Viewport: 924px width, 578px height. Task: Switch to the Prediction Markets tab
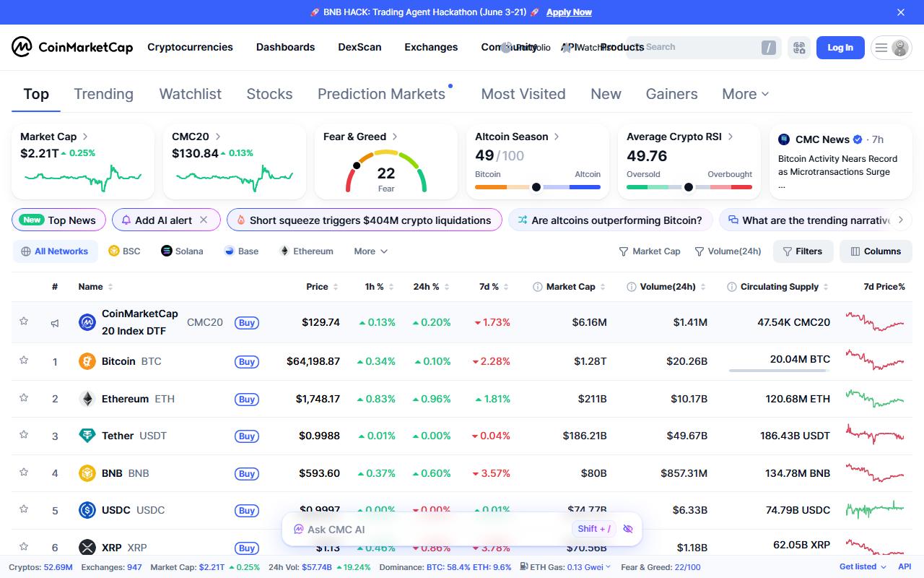pyautogui.click(x=381, y=94)
